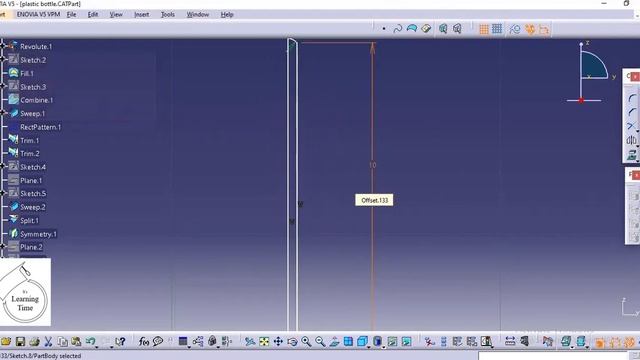Toggle Geometrical Constraints icon
640x360 pixels.
(x=530, y=29)
